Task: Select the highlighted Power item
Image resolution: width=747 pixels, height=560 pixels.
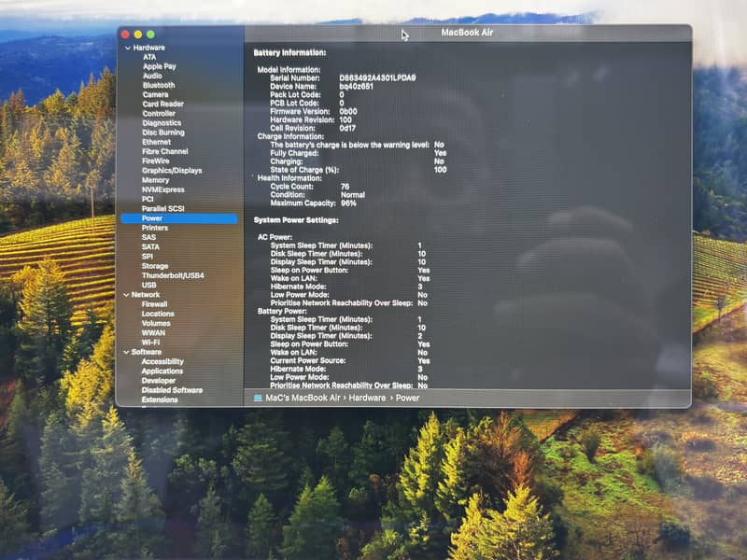Action: pos(151,218)
